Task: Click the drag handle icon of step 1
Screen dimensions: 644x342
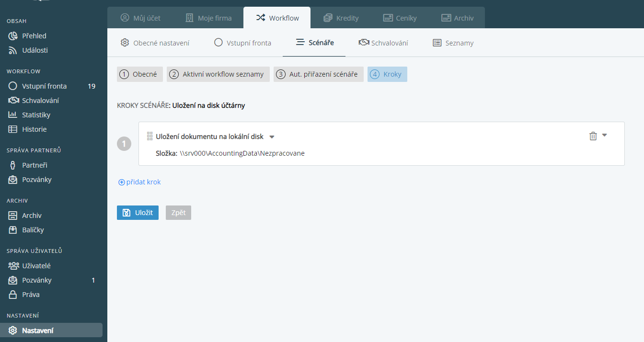Action: pos(149,136)
